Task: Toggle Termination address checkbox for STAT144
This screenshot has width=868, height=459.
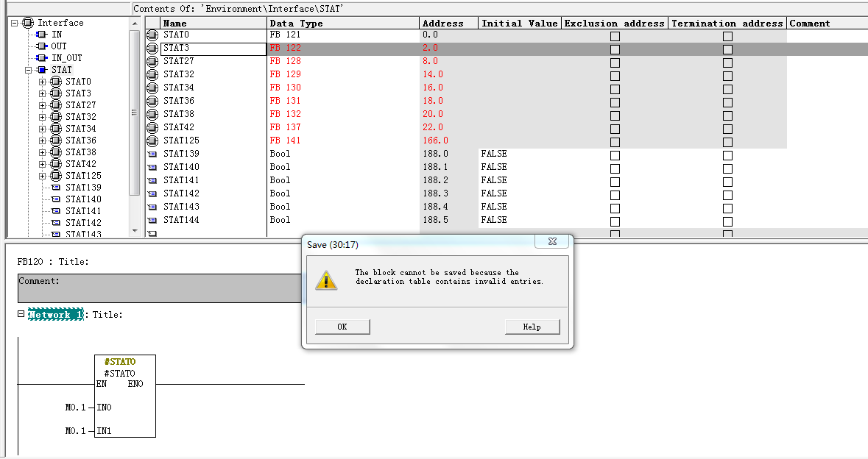Action: point(728,221)
